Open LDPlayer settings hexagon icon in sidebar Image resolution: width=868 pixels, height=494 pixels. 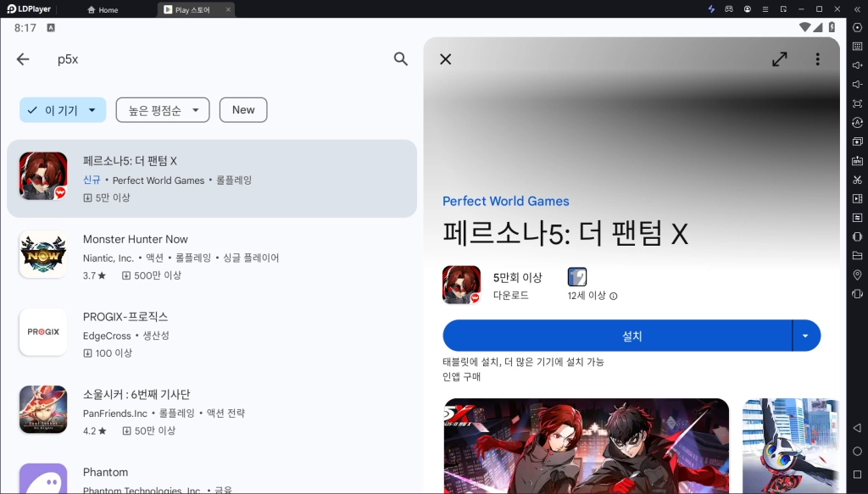(857, 28)
